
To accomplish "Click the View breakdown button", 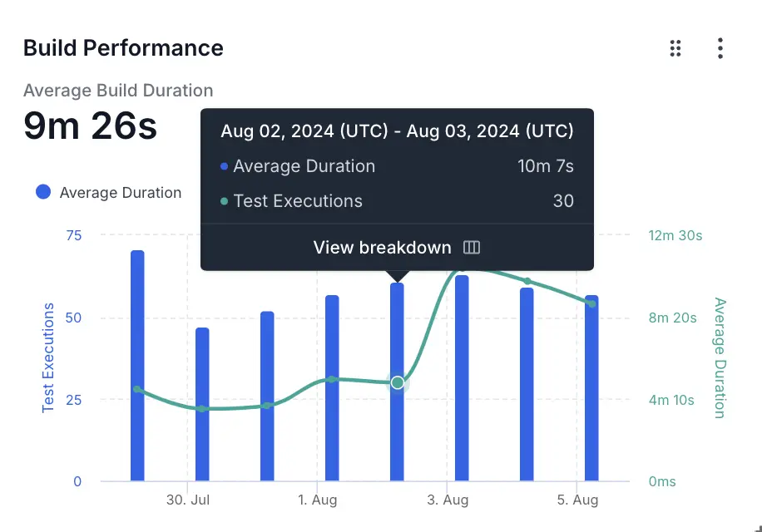I will pos(382,248).
